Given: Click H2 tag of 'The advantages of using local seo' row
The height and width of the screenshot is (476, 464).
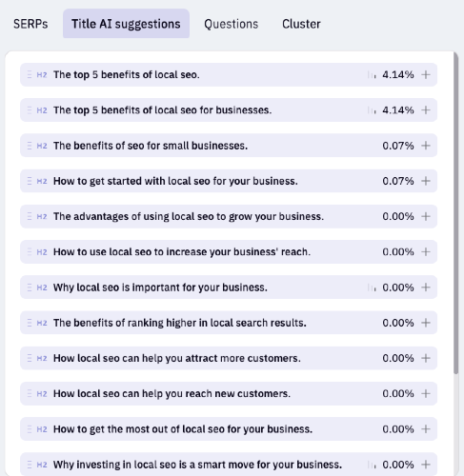Looking at the screenshot, I should pyautogui.click(x=42, y=216).
